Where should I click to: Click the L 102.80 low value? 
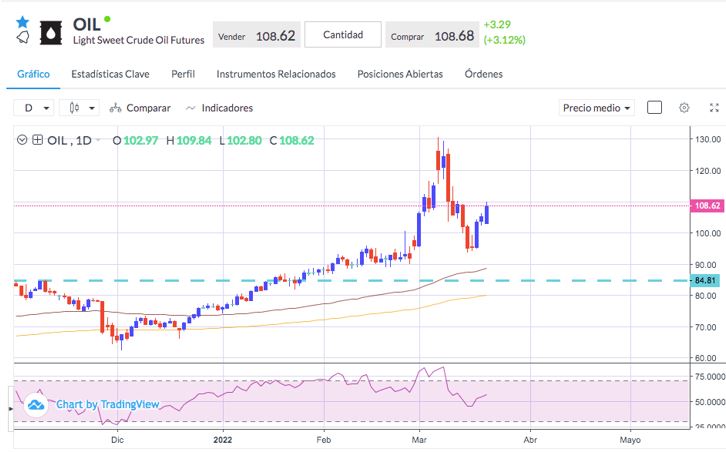point(240,140)
